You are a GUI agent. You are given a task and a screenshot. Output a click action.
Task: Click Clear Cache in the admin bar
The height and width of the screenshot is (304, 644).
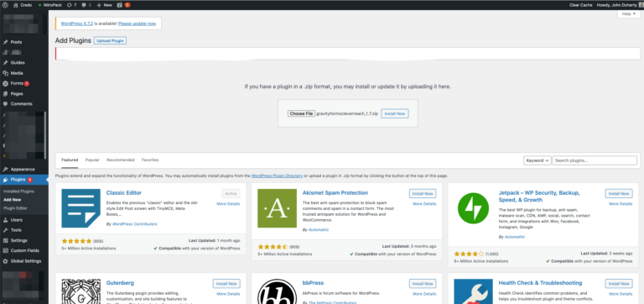(581, 5)
